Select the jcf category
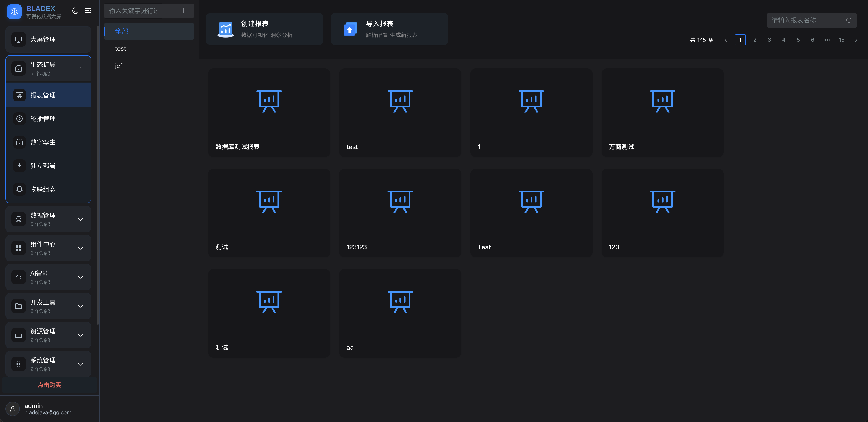Screen dimensions: 868x422 coord(149,66)
